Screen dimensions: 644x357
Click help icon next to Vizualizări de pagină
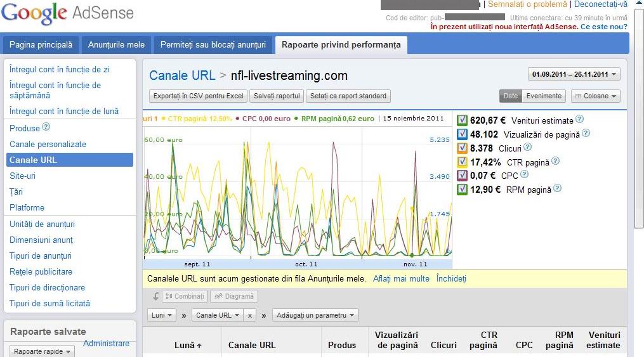(586, 133)
